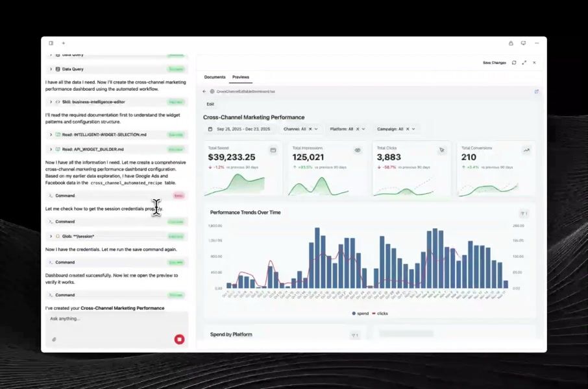This screenshot has height=389, width=588.
Task: Toggle the sidebar panel icon
Action: (x=51, y=43)
